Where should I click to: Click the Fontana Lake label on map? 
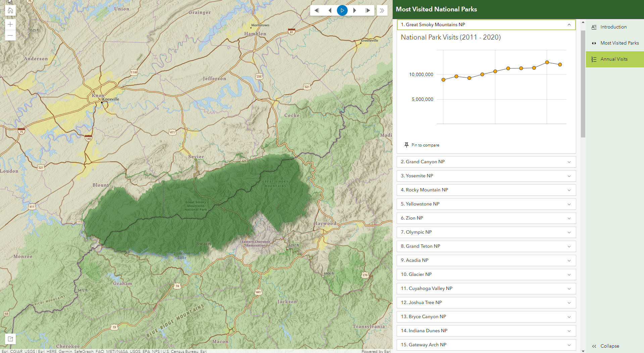(182, 255)
